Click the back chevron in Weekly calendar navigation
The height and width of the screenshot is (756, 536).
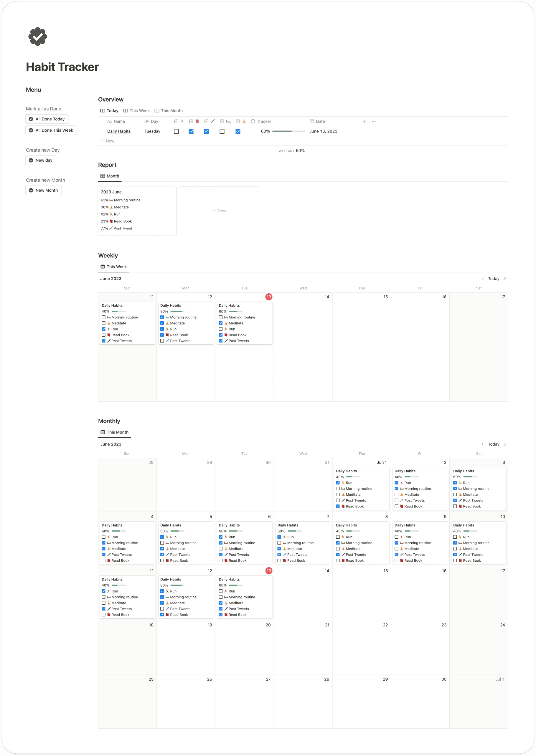[x=483, y=278]
